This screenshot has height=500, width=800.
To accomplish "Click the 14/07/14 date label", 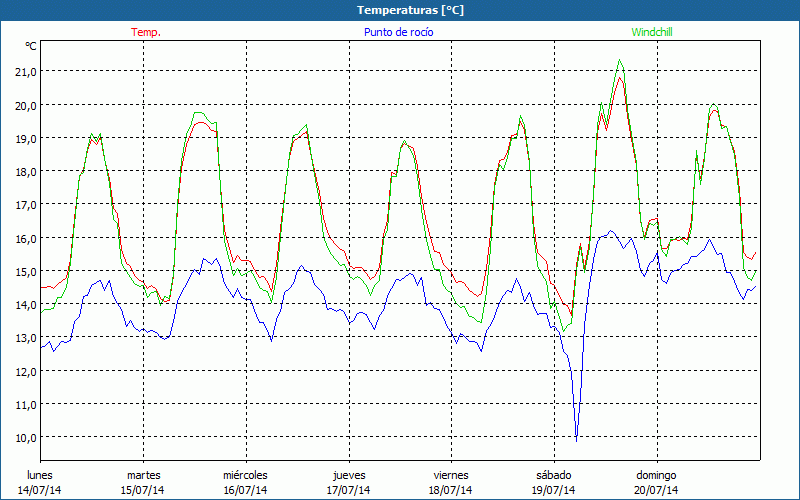I will click(40, 490).
